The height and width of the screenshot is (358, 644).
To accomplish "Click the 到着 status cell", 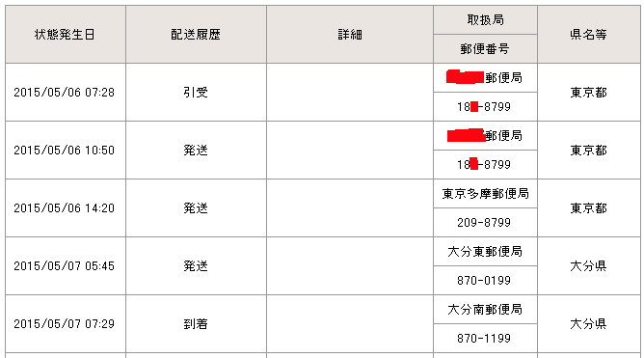I will pyautogui.click(x=196, y=324).
